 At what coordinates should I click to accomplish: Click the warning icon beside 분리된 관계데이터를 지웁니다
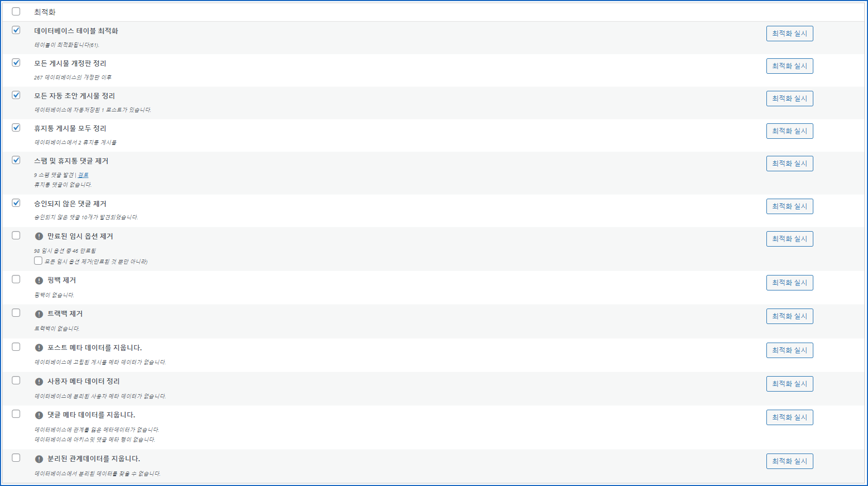point(39,459)
